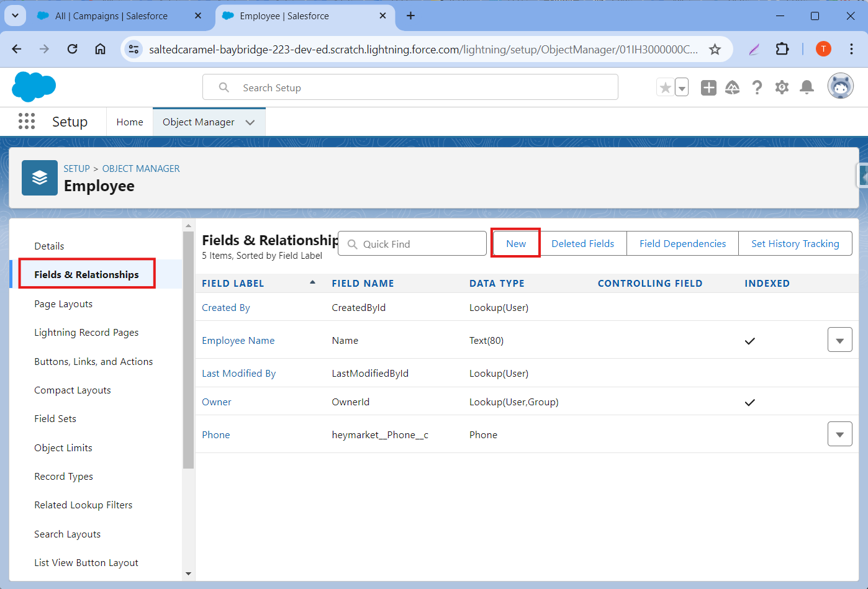868x589 pixels.
Task: Go back with the browser arrow
Action: 17,49
